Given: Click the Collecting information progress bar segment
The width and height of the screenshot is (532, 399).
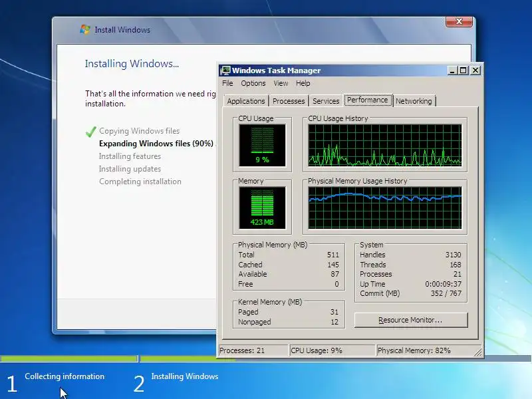Looking at the screenshot, I should 69,358.
